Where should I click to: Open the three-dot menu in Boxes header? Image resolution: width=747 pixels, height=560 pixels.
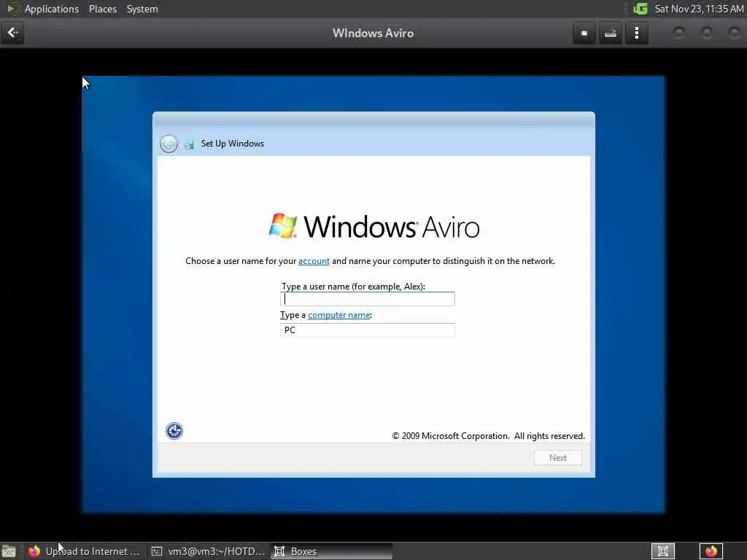pos(636,34)
